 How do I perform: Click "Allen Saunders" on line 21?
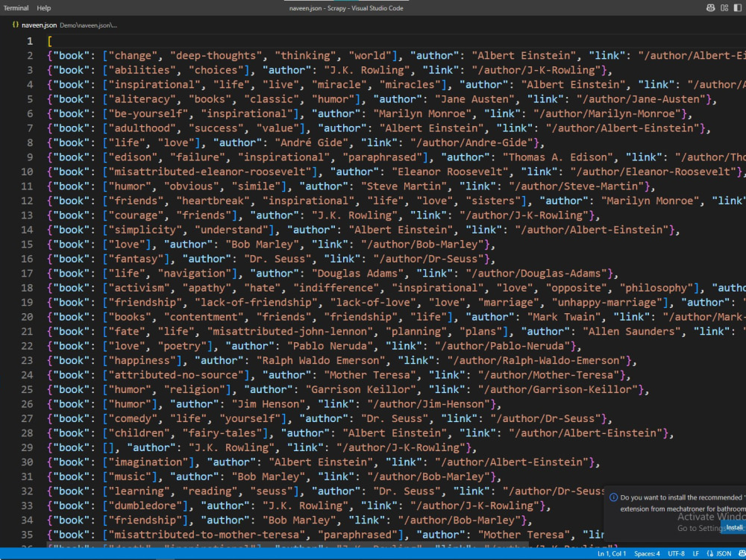click(x=632, y=331)
